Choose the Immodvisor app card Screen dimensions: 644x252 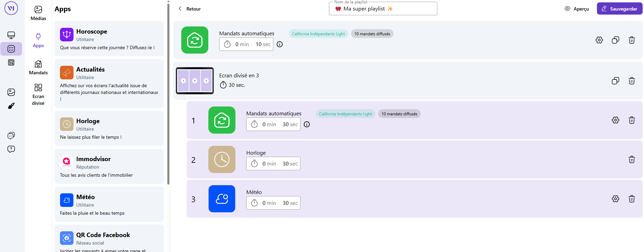coord(109,166)
